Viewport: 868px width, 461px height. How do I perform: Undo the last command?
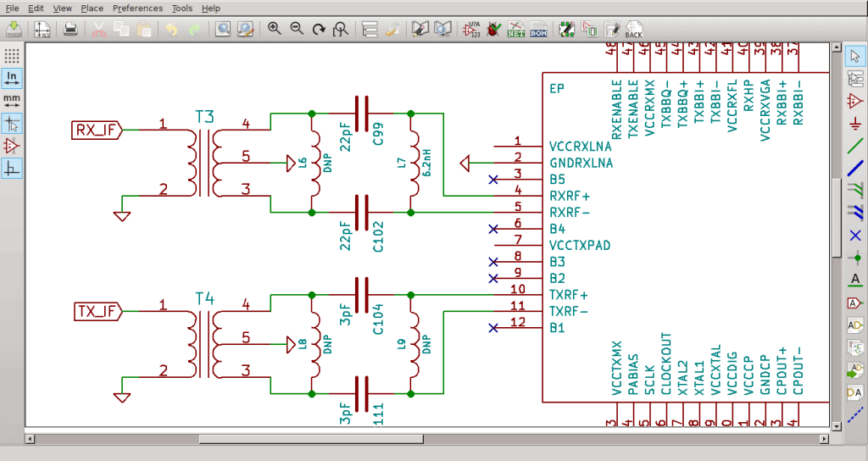click(x=171, y=29)
